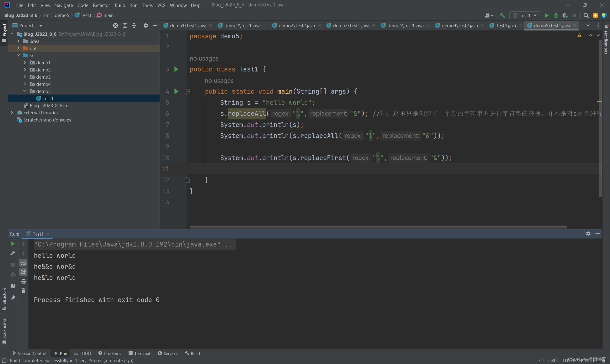Open the Refactor menu
The image size is (610, 364).
pos(101,5)
